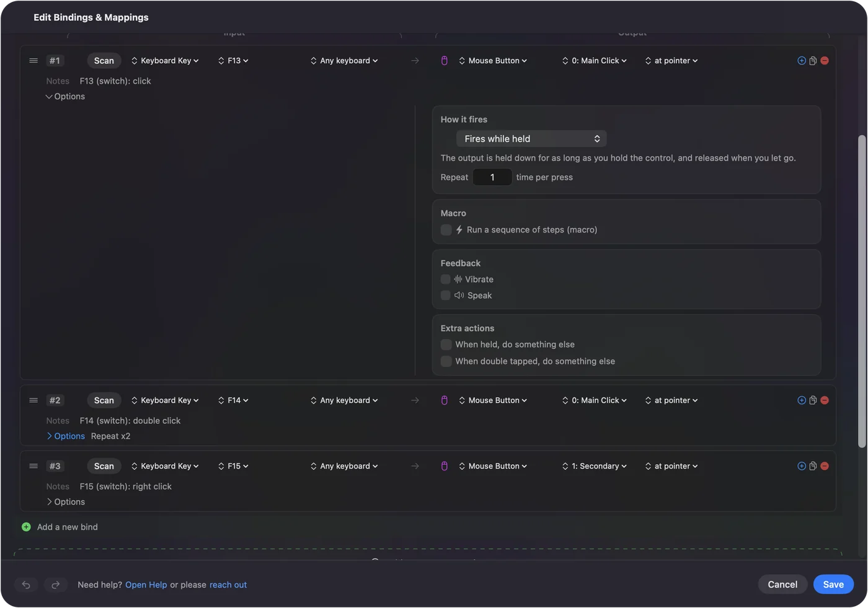Open the 1: Secondary button dropdown

pyautogui.click(x=594, y=466)
